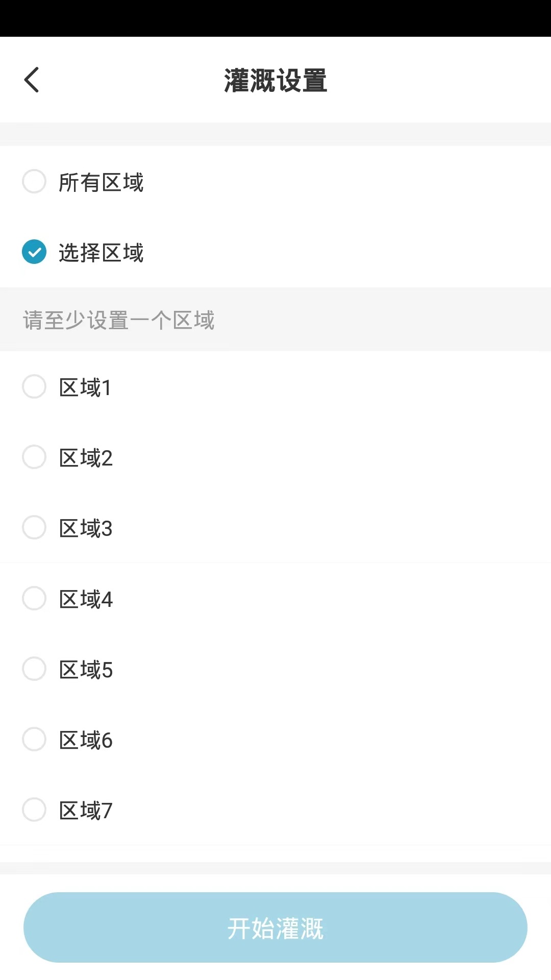Select the 所有区域 radio button
The height and width of the screenshot is (980, 551).
click(34, 181)
